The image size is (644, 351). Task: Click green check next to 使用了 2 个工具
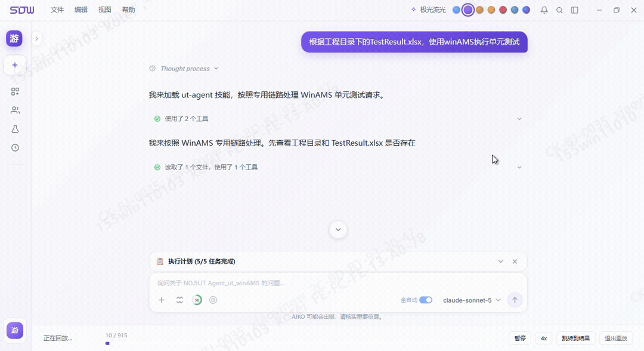pos(157,119)
